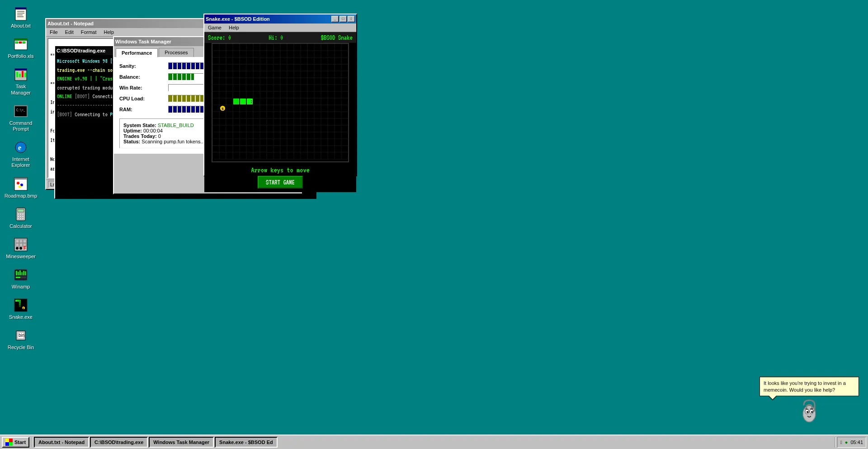Click the Microsoft Windows 98 console line
Image resolution: width=868 pixels, height=449 pixels.
pyautogui.click(x=85, y=61)
